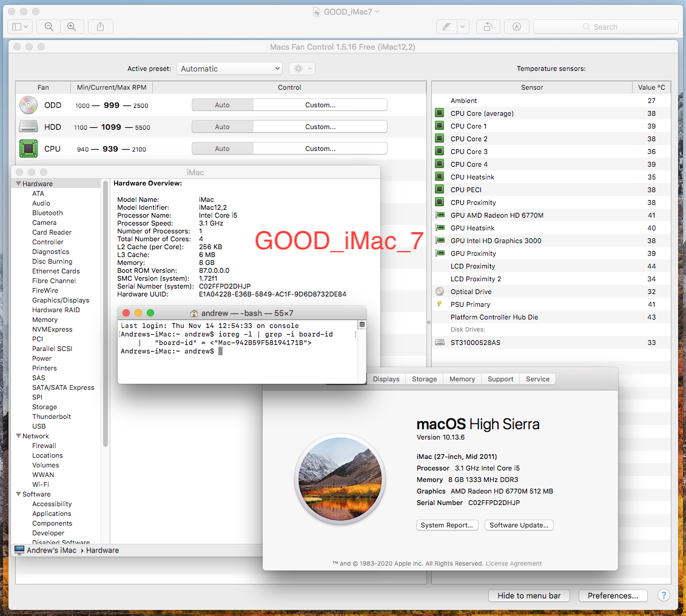The image size is (686, 616).
Task: Click the CPU PECI chip icon
Action: pyautogui.click(x=440, y=189)
